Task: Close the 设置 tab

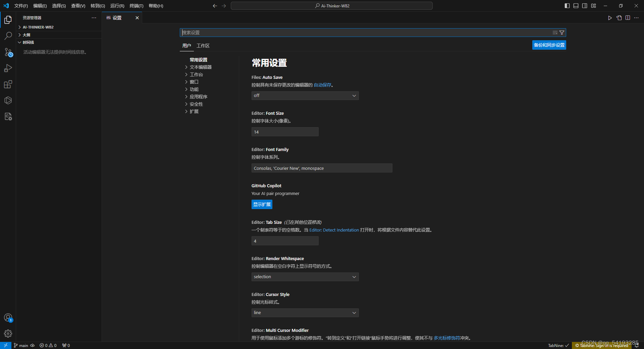Action: click(137, 18)
